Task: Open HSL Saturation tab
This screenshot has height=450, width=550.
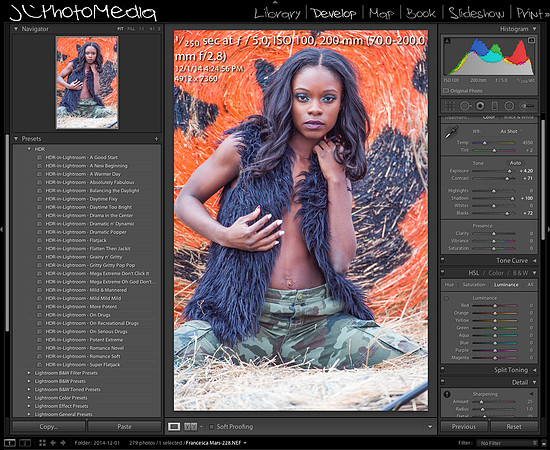Action: click(x=474, y=285)
